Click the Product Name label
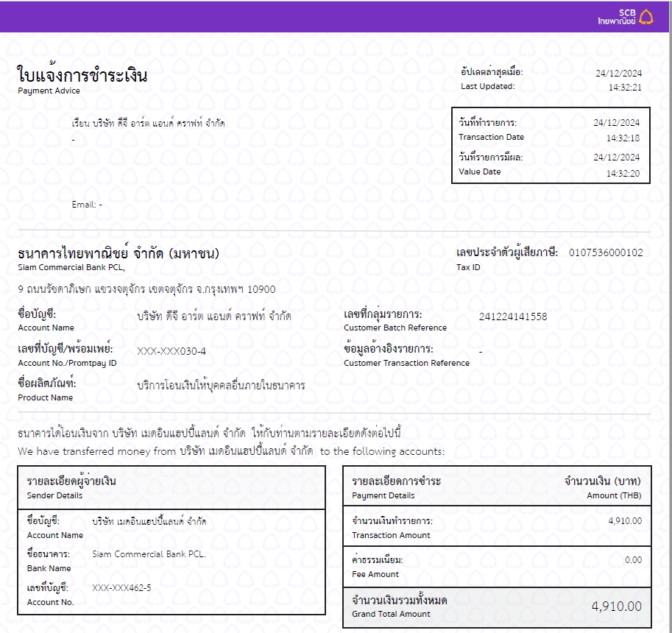Viewport: 672px width, 633px height. point(46,397)
